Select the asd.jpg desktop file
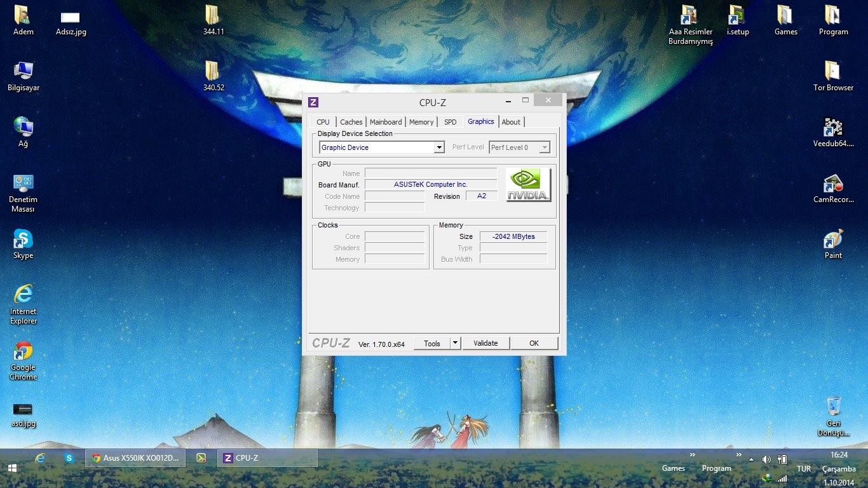Viewport: 868px width, 488px height. point(24,414)
